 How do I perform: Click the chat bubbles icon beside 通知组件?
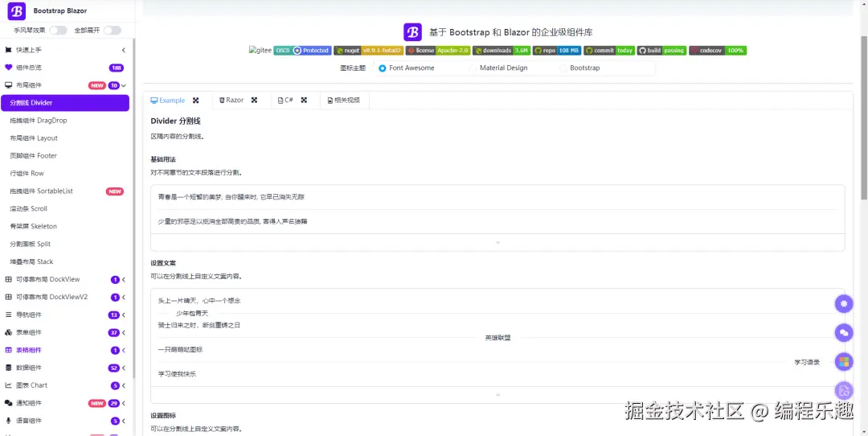(x=8, y=403)
